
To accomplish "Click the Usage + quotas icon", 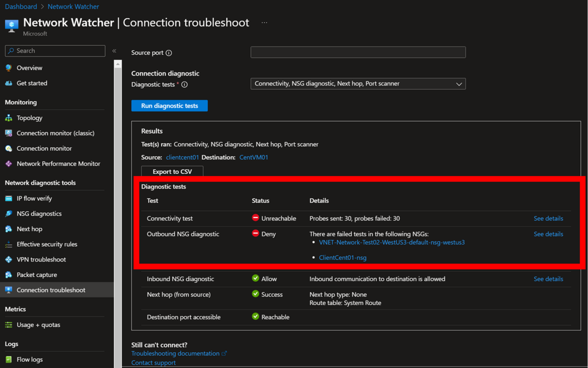I will 8,325.
